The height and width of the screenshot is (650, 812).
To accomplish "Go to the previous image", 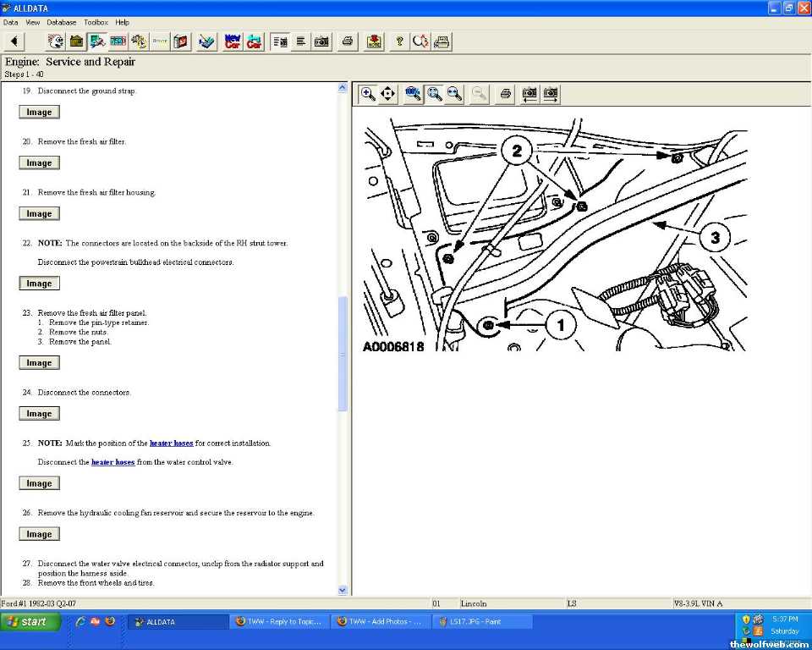I will click(529, 94).
